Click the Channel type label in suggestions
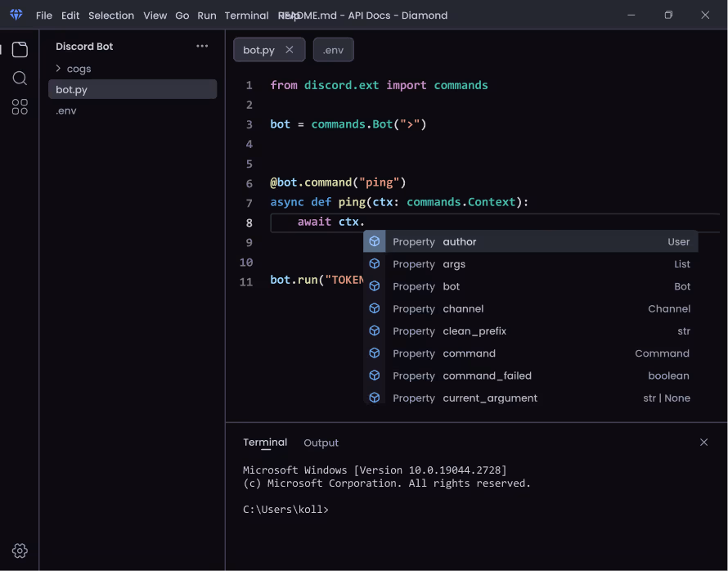Screen dimensions: 728x571 [669, 308]
